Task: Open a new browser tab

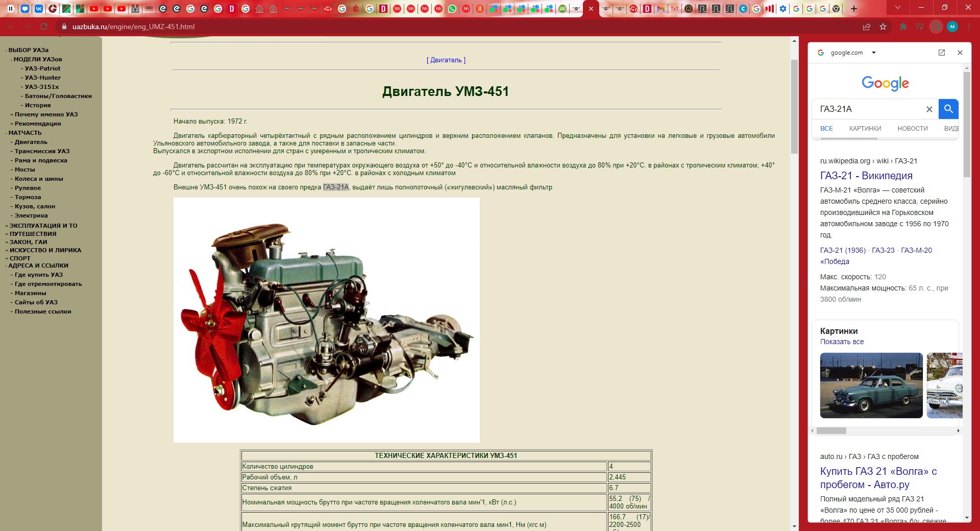Action: click(x=853, y=9)
